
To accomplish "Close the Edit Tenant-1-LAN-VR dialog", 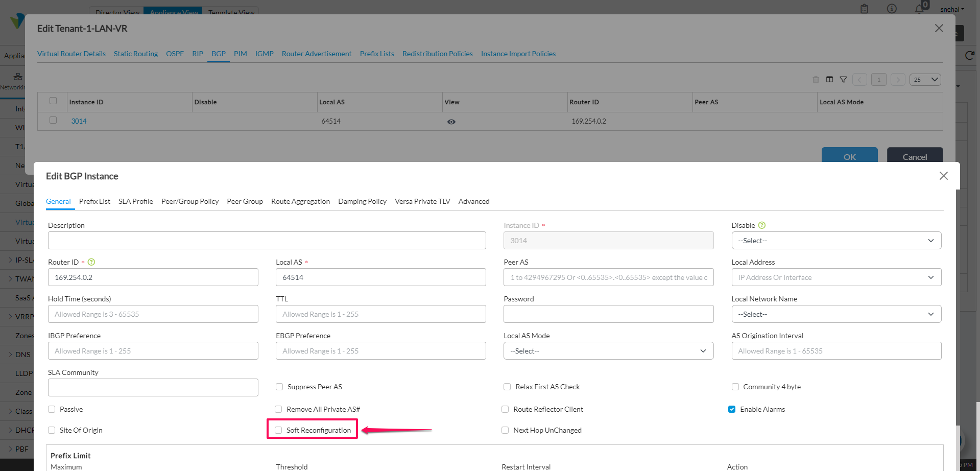I will click(x=939, y=28).
